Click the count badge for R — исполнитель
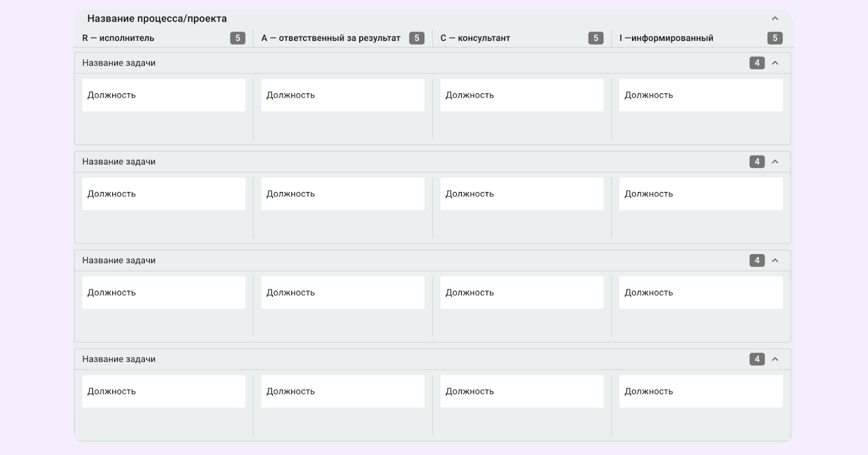The image size is (868, 455). point(238,38)
